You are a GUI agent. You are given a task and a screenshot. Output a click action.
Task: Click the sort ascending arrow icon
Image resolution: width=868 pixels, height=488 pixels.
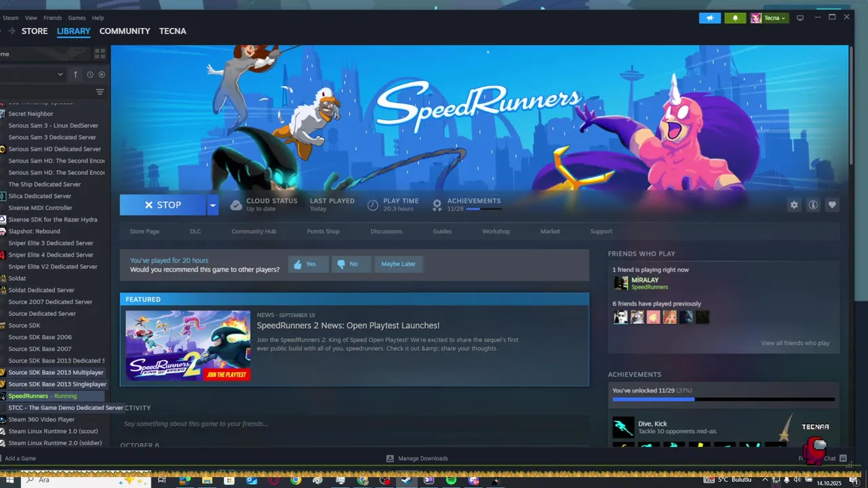pos(75,75)
